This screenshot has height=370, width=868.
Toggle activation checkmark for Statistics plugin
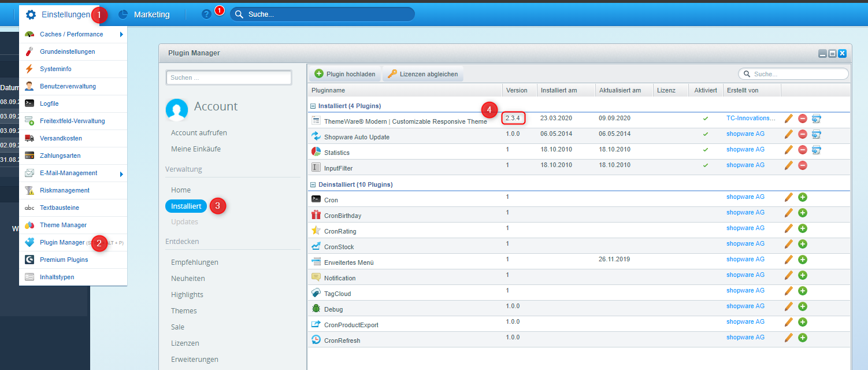click(x=706, y=149)
